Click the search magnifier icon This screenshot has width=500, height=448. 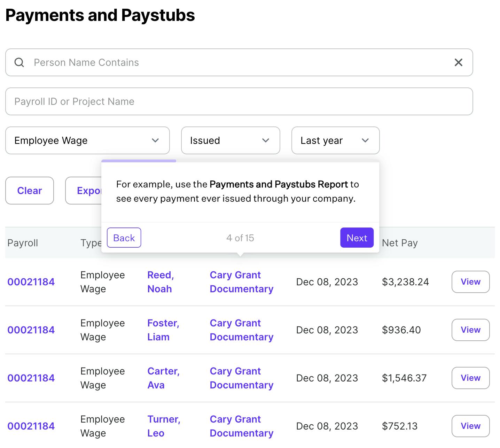pyautogui.click(x=19, y=62)
